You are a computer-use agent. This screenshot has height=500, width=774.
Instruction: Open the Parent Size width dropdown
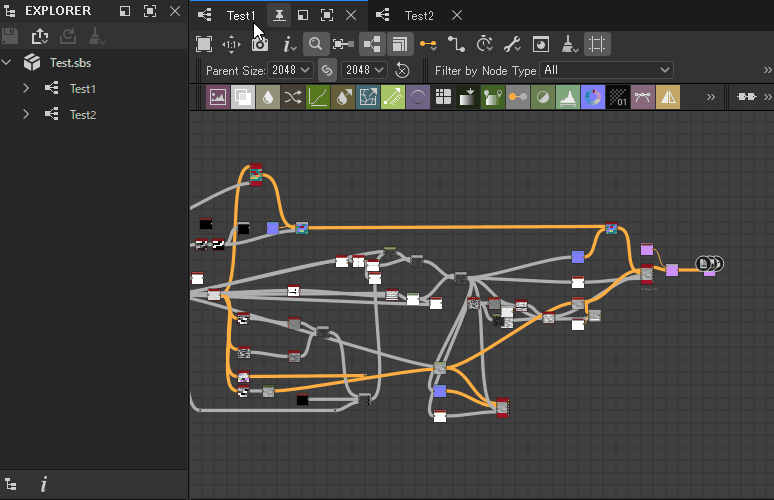point(290,70)
